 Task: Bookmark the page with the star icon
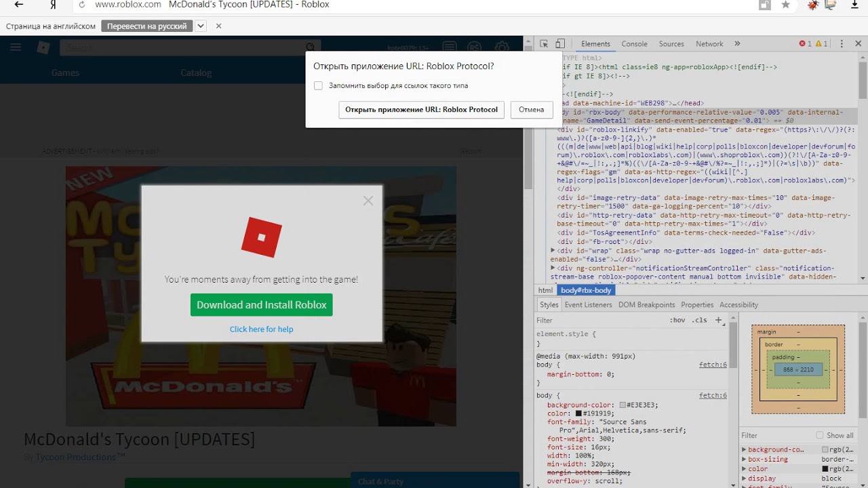tap(785, 5)
